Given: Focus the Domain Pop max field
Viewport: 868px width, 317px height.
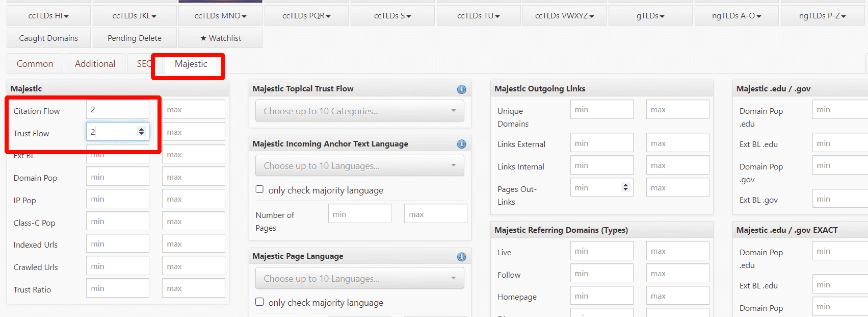Looking at the screenshot, I should pos(193,177).
